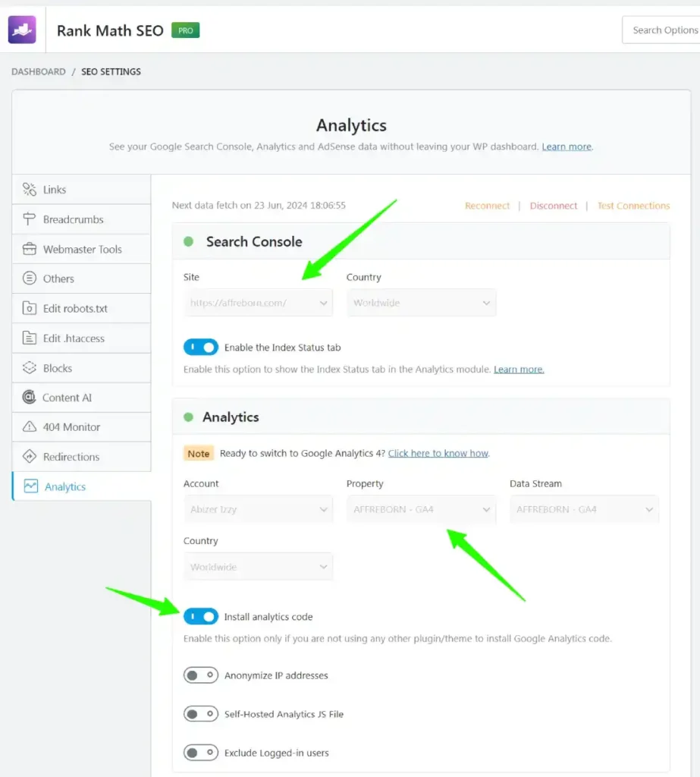
Task: Focus the Search Options field
Action: click(x=661, y=30)
